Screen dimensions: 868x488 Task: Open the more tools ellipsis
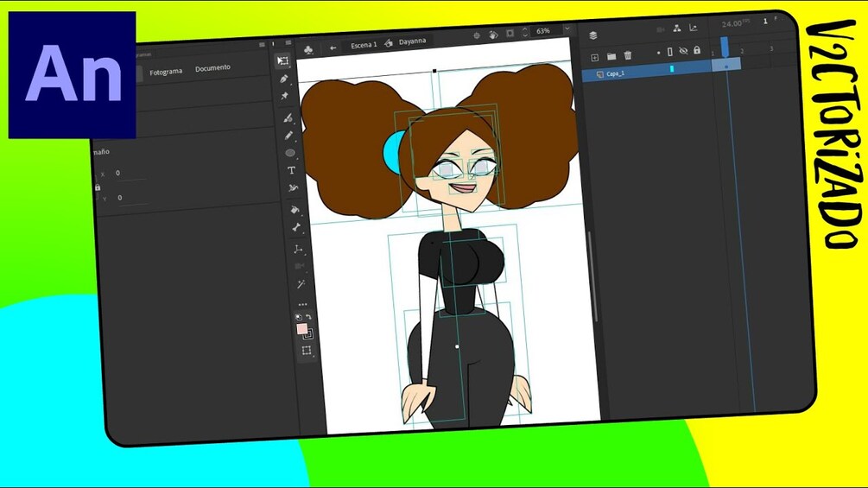[x=302, y=304]
